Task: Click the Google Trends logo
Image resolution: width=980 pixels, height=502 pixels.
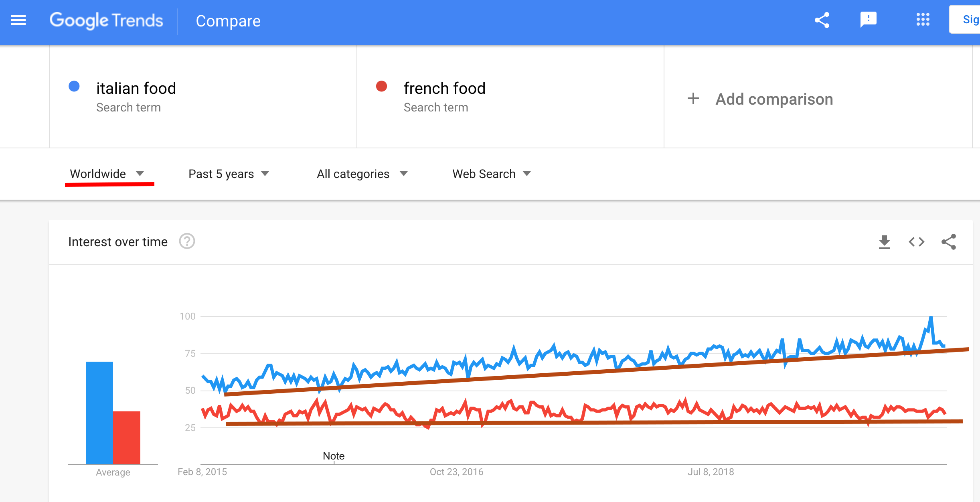Action: 106,20
